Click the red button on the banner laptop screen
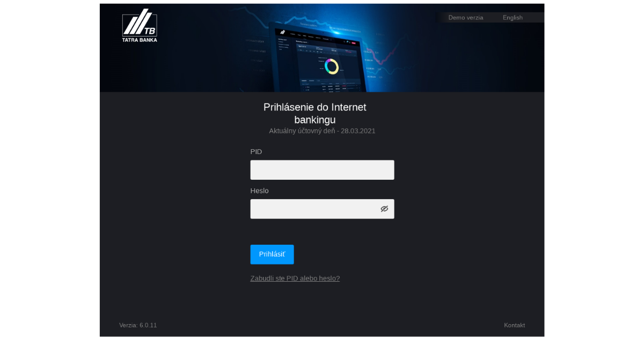 [x=354, y=42]
